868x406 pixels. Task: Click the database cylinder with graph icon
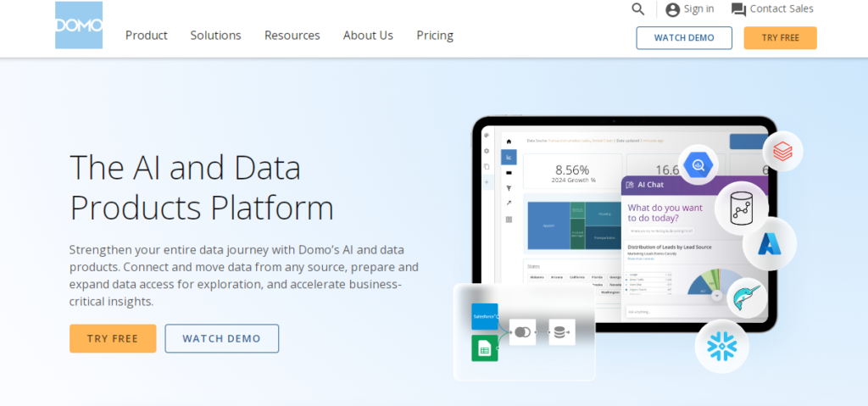tap(741, 209)
